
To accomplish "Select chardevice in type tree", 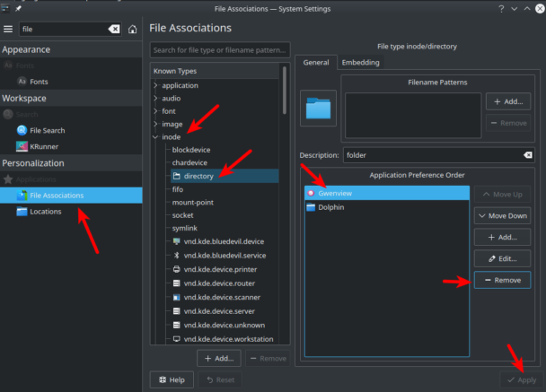I will coord(189,162).
